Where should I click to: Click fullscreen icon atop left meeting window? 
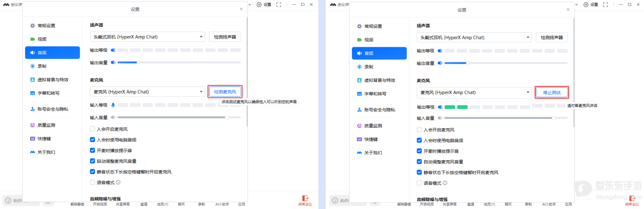[x=279, y=4]
